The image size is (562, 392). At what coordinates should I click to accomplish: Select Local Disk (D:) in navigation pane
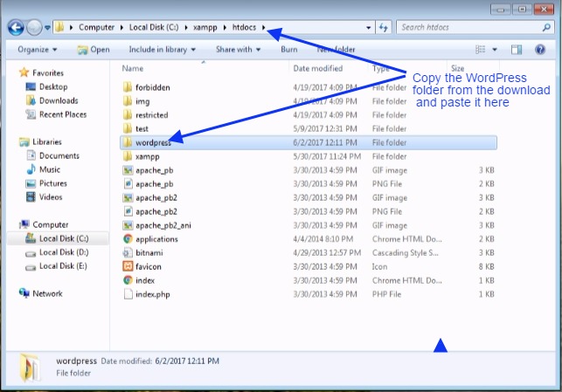click(62, 252)
